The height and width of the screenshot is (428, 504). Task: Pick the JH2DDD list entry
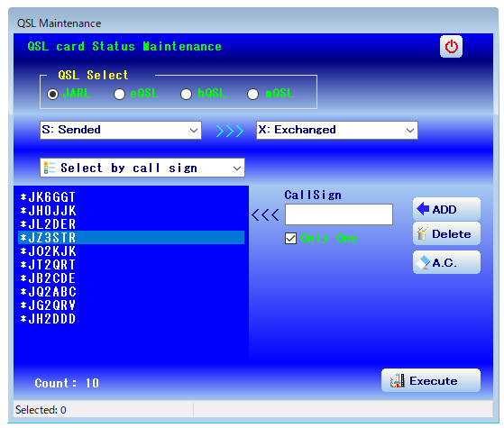tap(131, 319)
